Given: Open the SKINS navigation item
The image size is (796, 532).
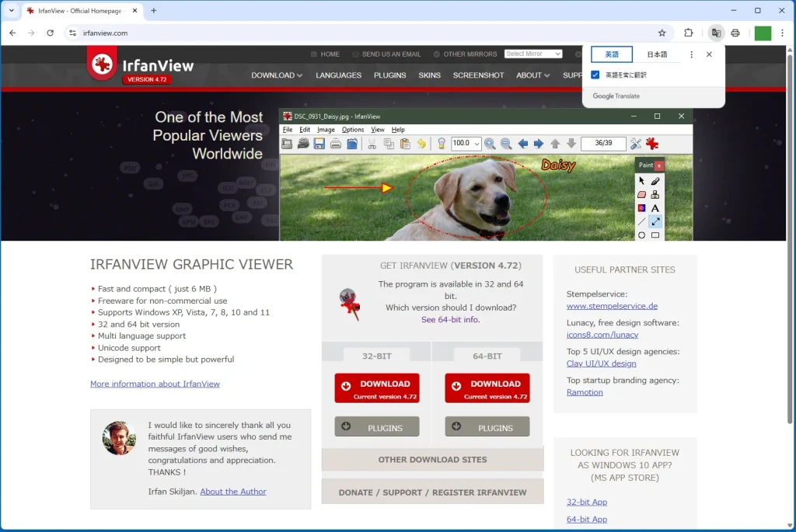Looking at the screenshot, I should (x=429, y=75).
